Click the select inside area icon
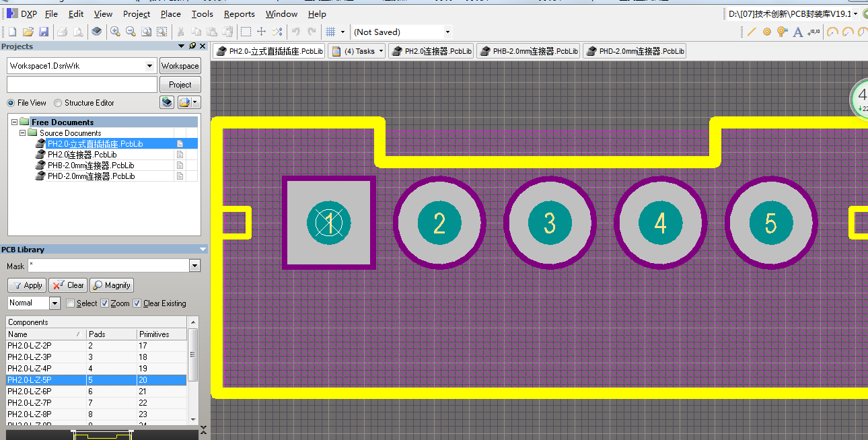Screen dimensions: 868x440 coord(246,32)
